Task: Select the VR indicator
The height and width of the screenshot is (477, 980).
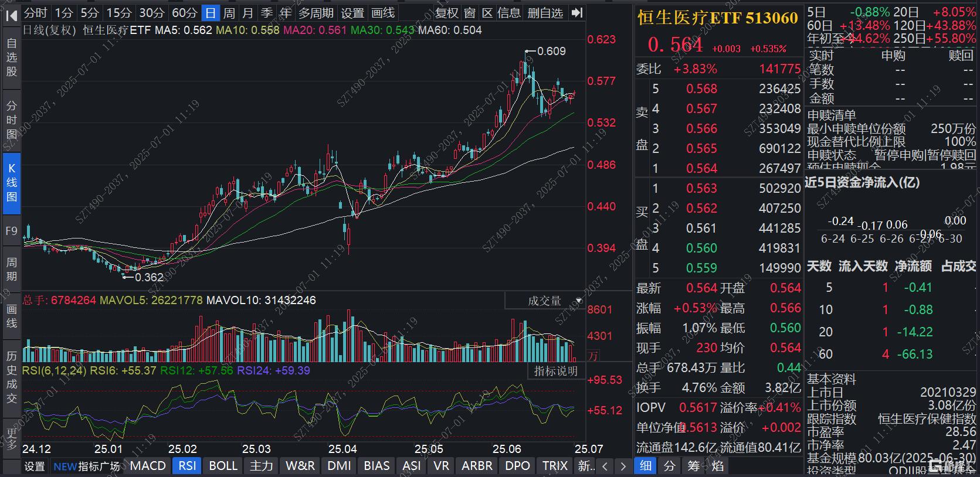Action: pos(442,466)
